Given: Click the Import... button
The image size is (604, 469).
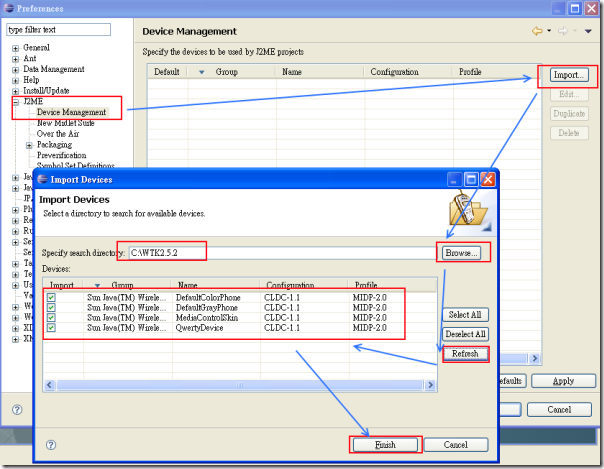Looking at the screenshot, I should [x=569, y=75].
